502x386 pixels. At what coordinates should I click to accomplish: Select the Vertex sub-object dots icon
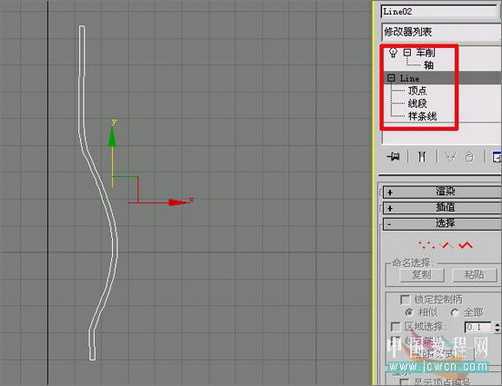[x=426, y=245]
